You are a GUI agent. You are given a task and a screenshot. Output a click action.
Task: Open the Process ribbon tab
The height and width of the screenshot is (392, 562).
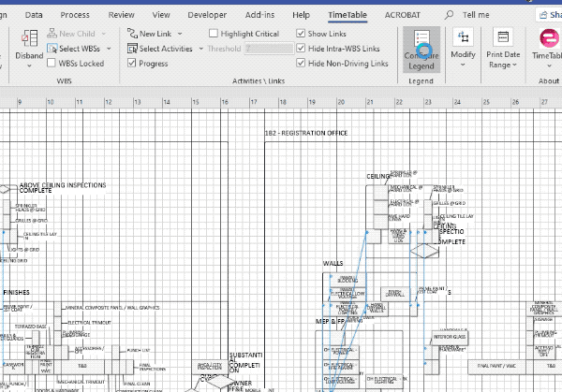click(x=75, y=15)
